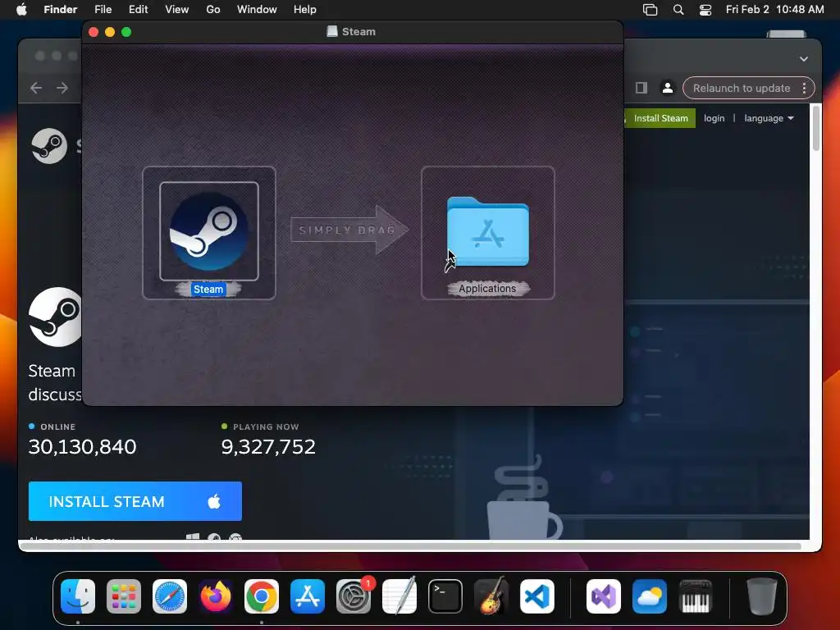Launch Visual Studio Code from Dock
The image size is (840, 630).
(536, 596)
